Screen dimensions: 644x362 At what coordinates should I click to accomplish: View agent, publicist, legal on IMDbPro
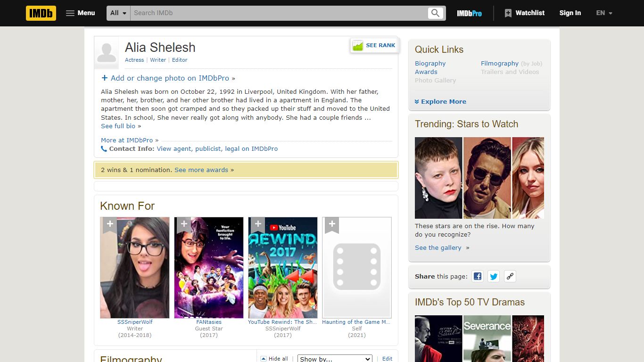click(217, 149)
